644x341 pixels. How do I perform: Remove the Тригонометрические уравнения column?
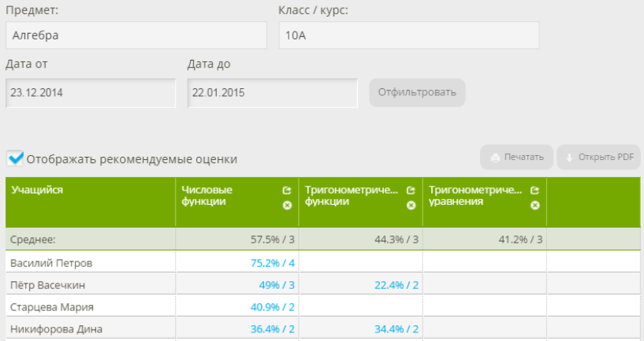pos(534,205)
